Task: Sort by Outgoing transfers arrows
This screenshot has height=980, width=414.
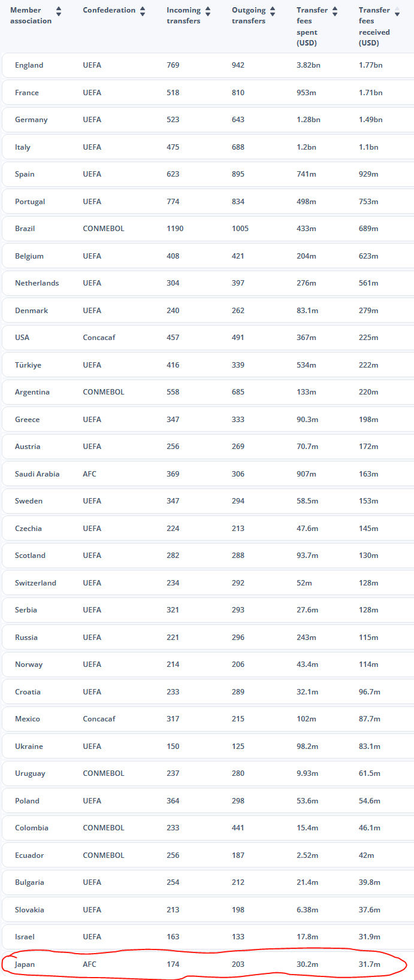Action: (273, 11)
